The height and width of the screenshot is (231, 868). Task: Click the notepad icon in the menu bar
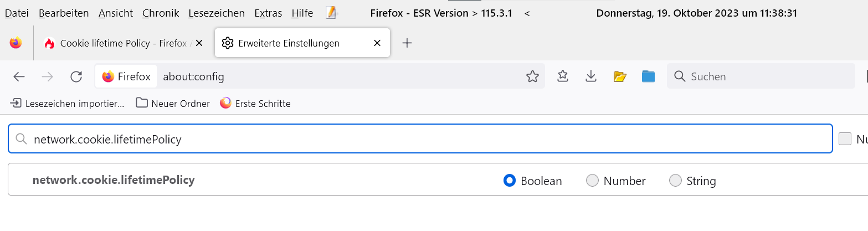pyautogui.click(x=331, y=13)
